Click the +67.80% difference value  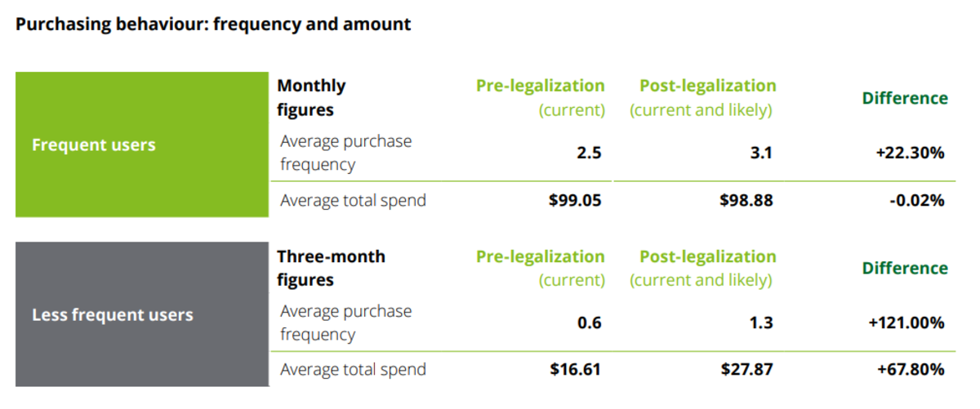(911, 370)
